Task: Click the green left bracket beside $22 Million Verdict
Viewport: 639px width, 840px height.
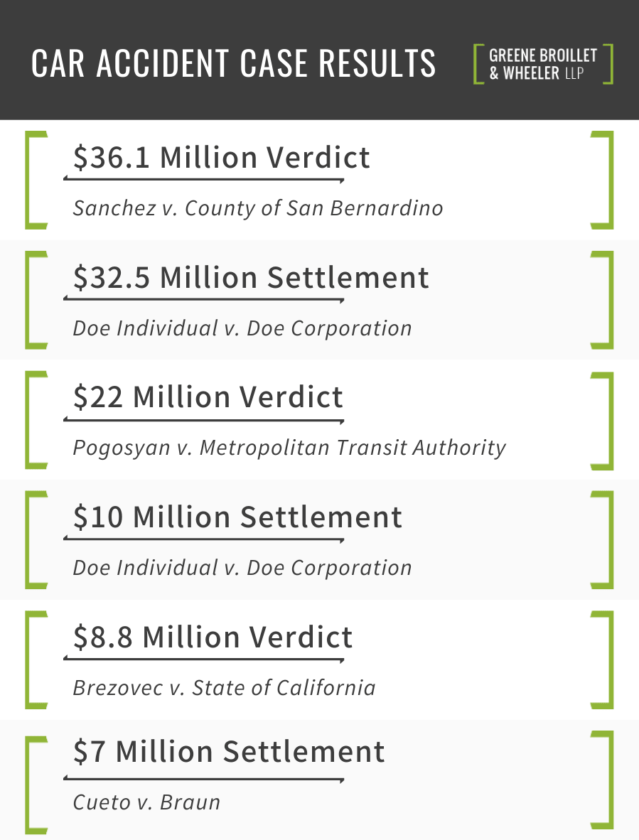Action: (30, 420)
